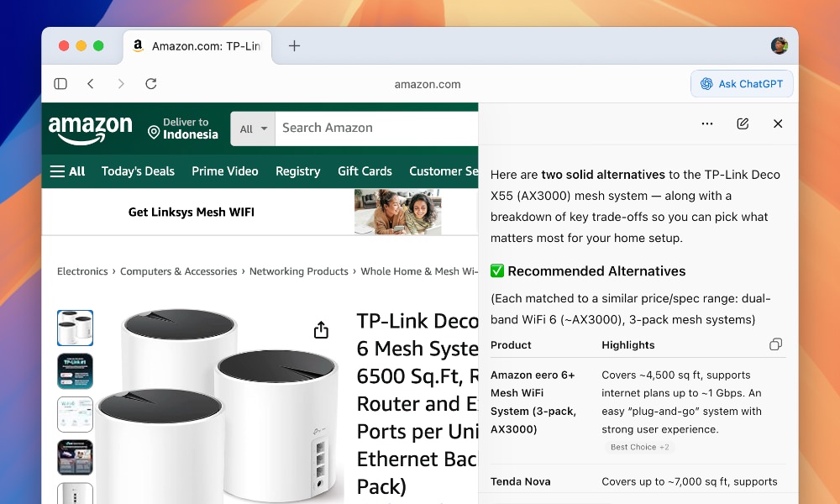Click the Ask ChatGPT button
Screen dimensions: 840x504
click(x=742, y=84)
